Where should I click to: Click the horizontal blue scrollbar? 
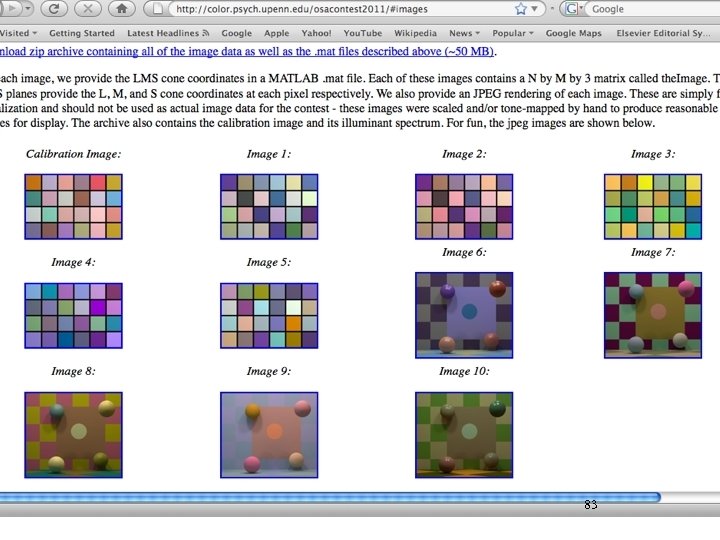coord(330,497)
